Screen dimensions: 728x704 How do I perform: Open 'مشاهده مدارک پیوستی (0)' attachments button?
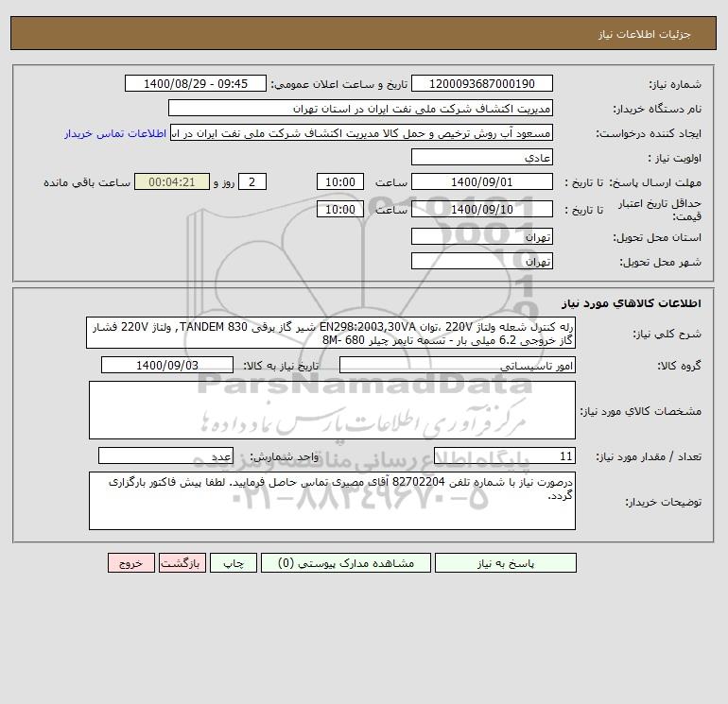pyautogui.click(x=346, y=563)
